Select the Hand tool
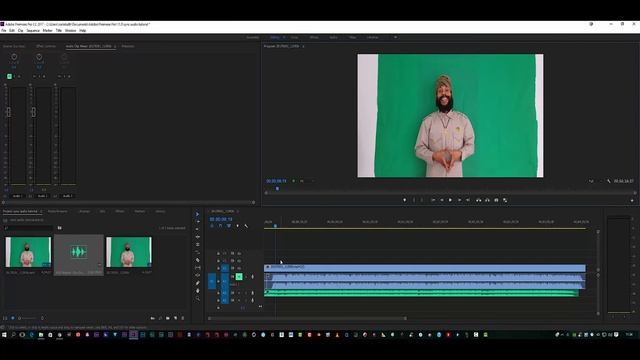This screenshot has width=640, height=360. pyautogui.click(x=198, y=291)
